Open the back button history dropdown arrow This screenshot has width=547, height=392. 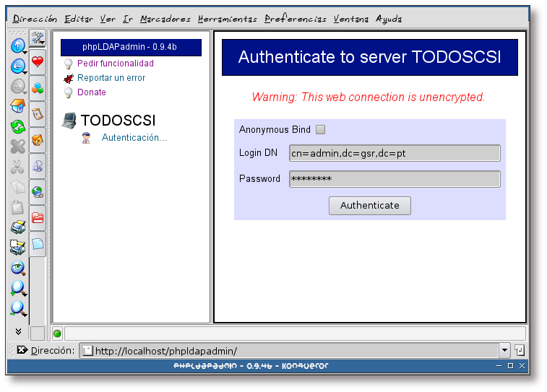click(25, 73)
